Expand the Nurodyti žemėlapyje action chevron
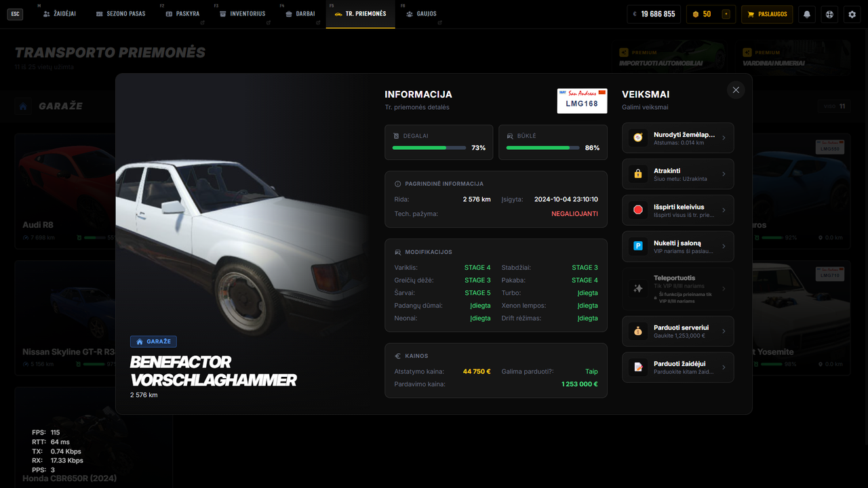Image resolution: width=868 pixels, height=488 pixels. (x=724, y=138)
